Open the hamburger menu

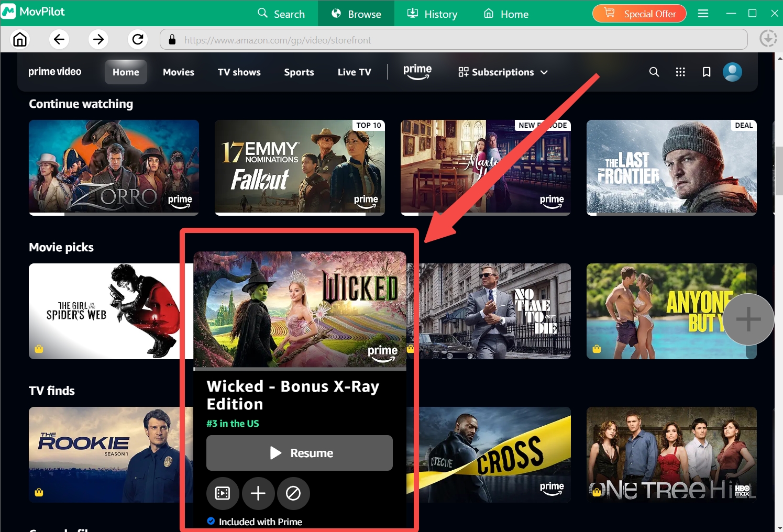coord(703,14)
